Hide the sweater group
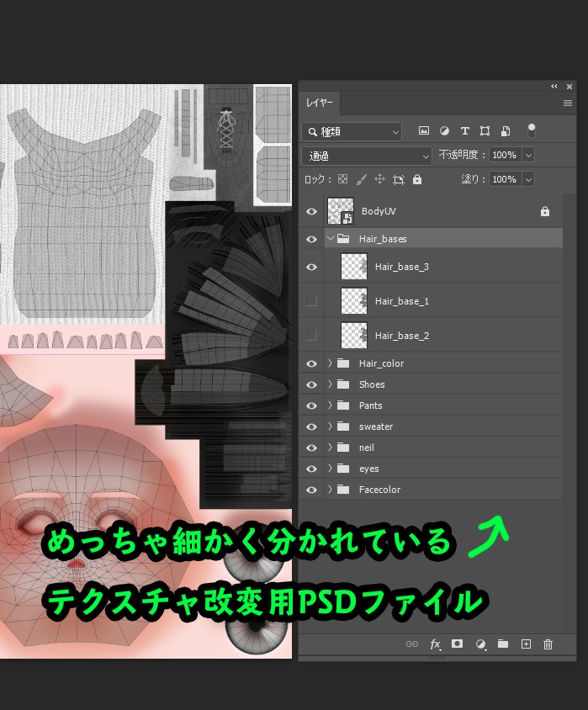588x710 pixels. (x=311, y=427)
